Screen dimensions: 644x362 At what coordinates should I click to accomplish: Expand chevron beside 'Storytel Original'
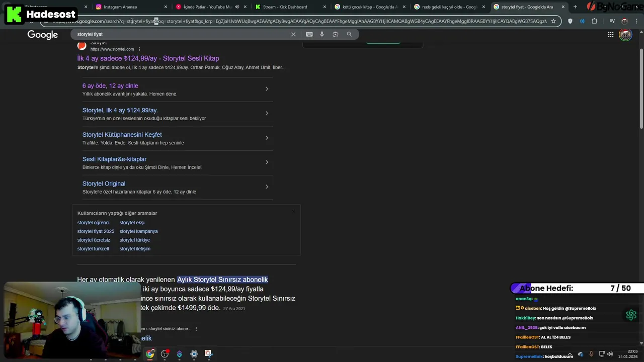coord(267,187)
